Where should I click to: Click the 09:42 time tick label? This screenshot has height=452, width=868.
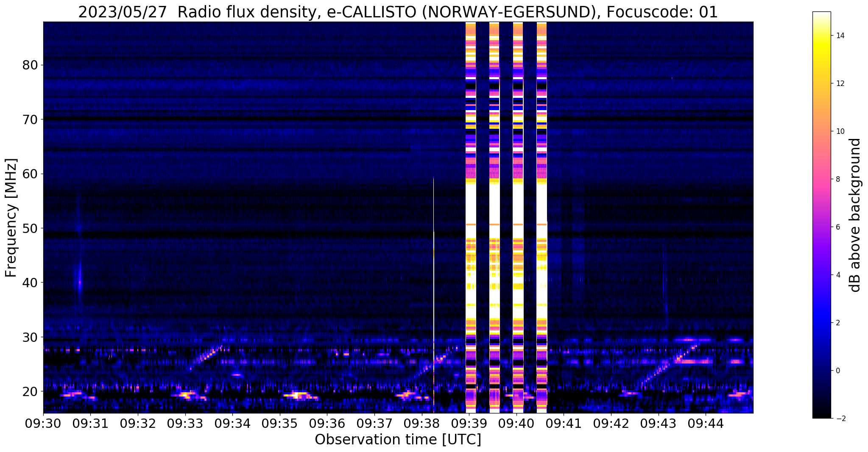611,424
